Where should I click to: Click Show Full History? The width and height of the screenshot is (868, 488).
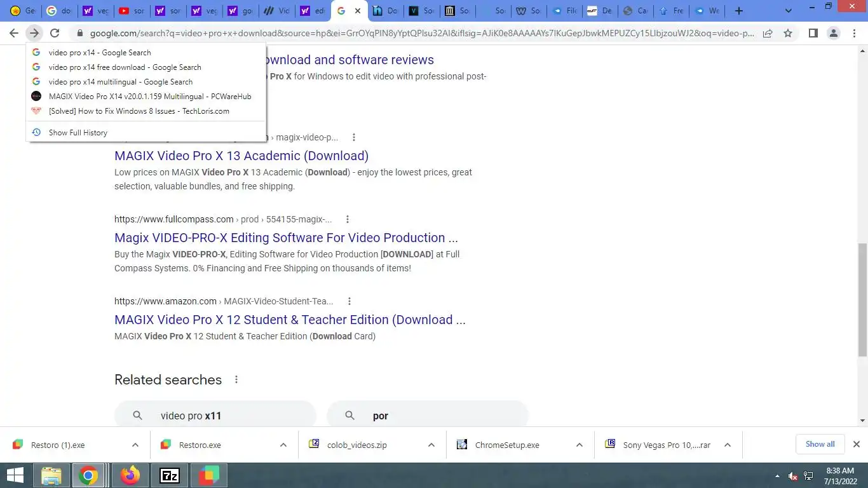click(x=146, y=133)
